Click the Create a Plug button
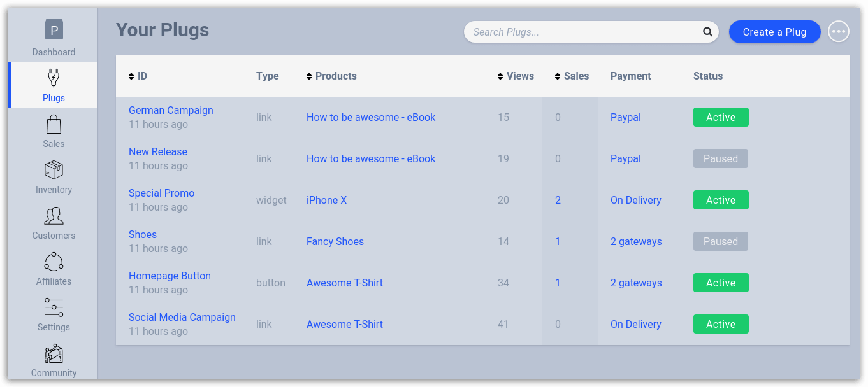 tap(774, 32)
